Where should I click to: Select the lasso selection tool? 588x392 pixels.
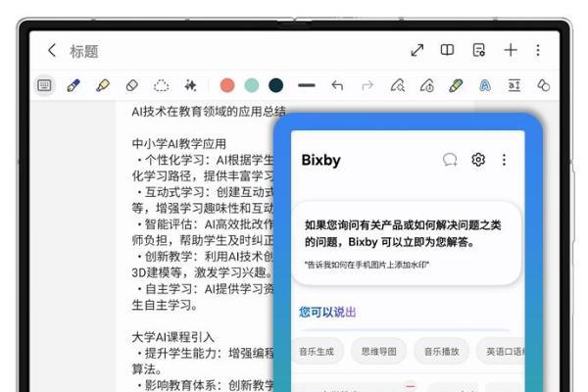point(162,86)
